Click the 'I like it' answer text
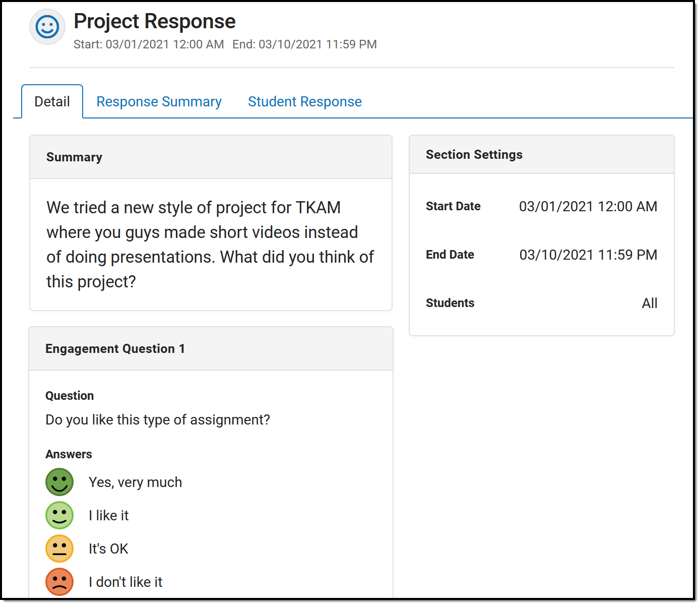The image size is (700, 605). pyautogui.click(x=109, y=515)
